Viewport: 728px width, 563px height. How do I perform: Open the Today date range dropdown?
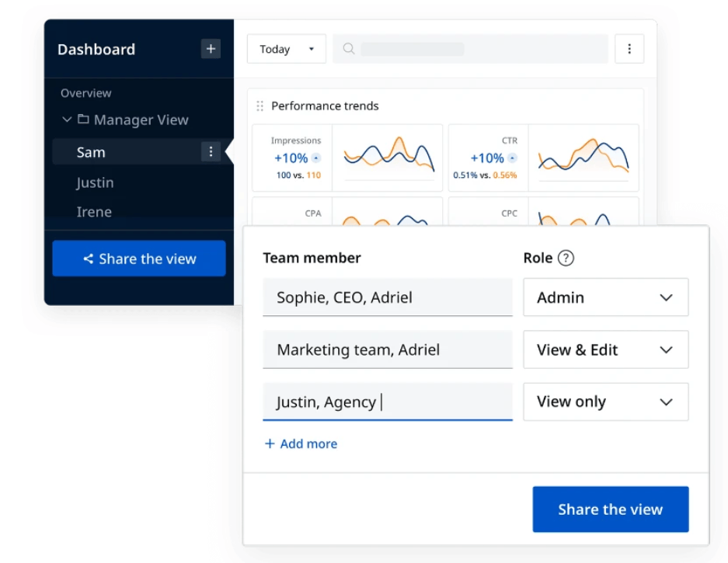click(286, 48)
